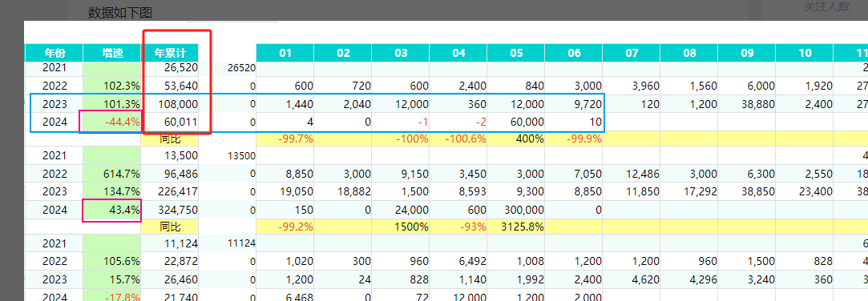Click the 43.4% growth cell
The width and height of the screenshot is (868, 301).
click(112, 211)
